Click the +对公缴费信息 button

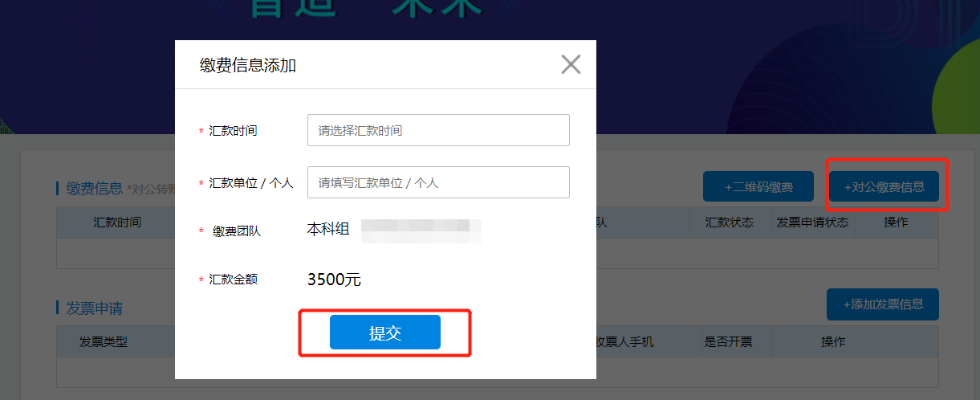coord(884,187)
